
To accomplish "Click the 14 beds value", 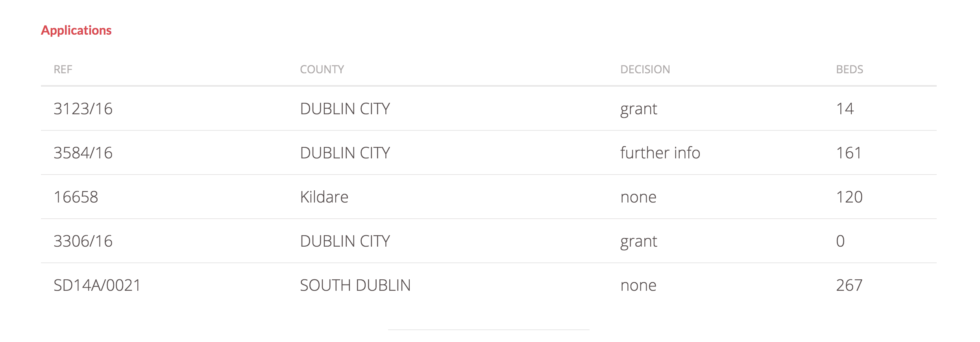I will (x=845, y=109).
